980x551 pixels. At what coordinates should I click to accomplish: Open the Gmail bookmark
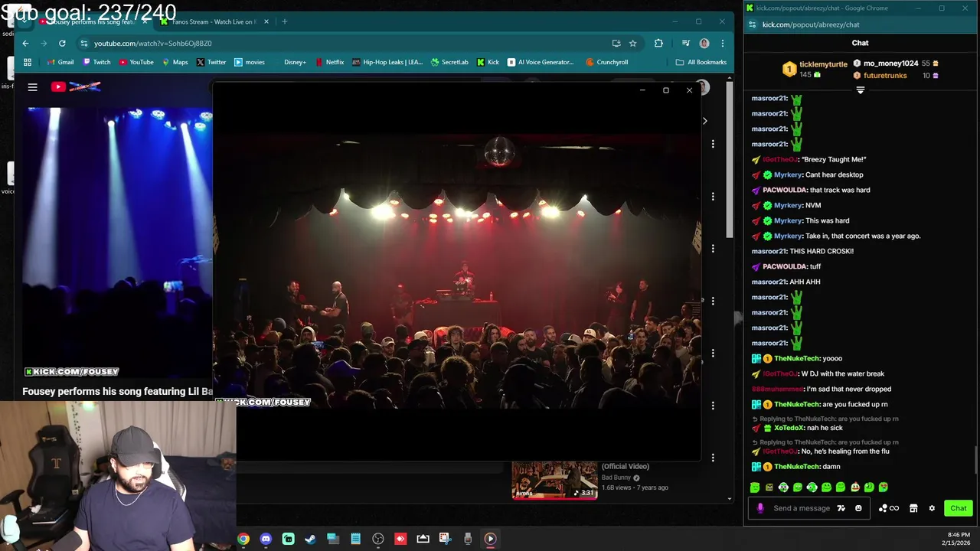click(x=60, y=62)
